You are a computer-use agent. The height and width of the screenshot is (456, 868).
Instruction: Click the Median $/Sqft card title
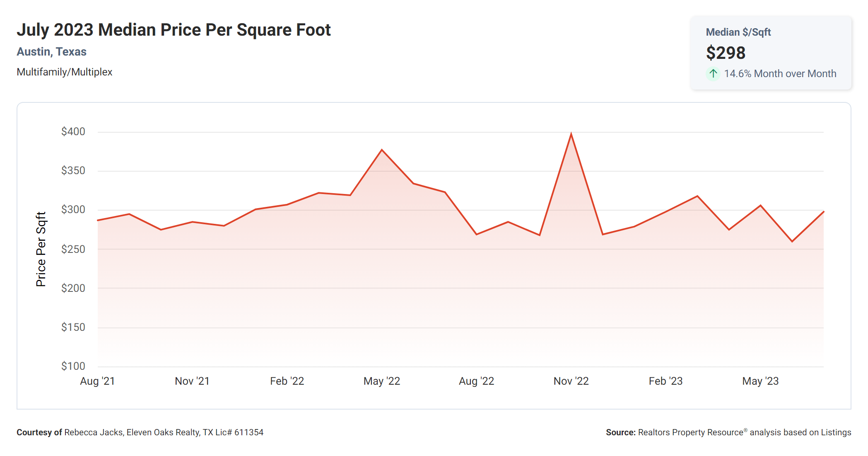[738, 32]
